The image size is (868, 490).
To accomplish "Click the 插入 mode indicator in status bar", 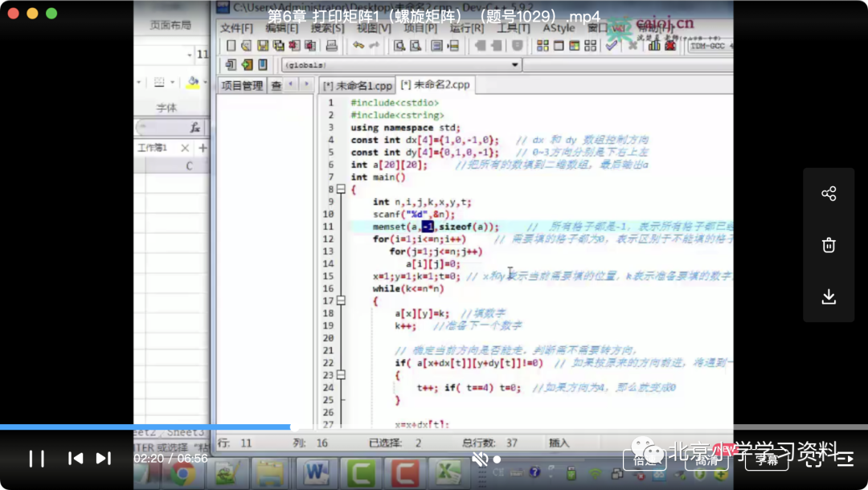I will click(559, 443).
